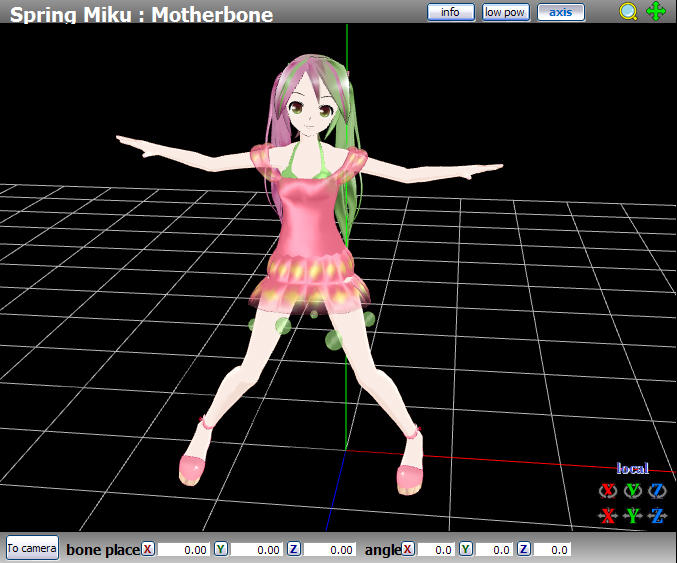Viewport: 677px width, 563px height.
Task: Click the blue Z rotate icon
Action: (657, 490)
